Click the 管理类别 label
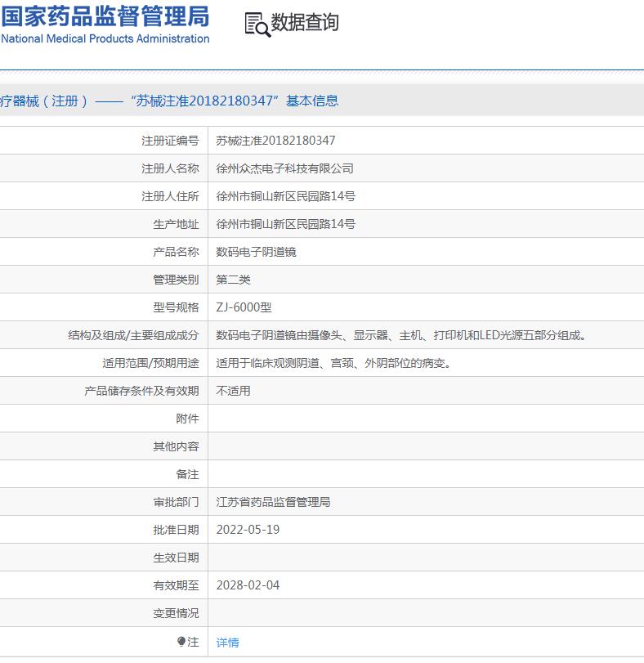 pyautogui.click(x=176, y=280)
